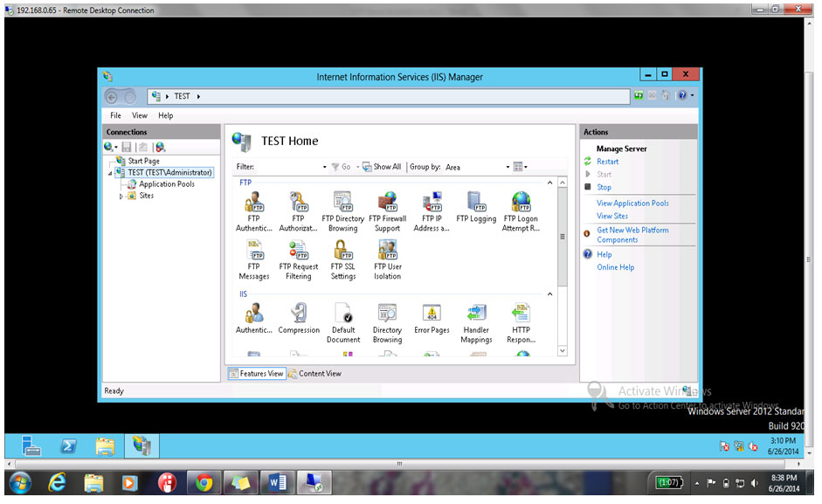This screenshot has height=504, width=822.
Task: Click the Save icon in Connections toolbar
Action: click(x=127, y=148)
